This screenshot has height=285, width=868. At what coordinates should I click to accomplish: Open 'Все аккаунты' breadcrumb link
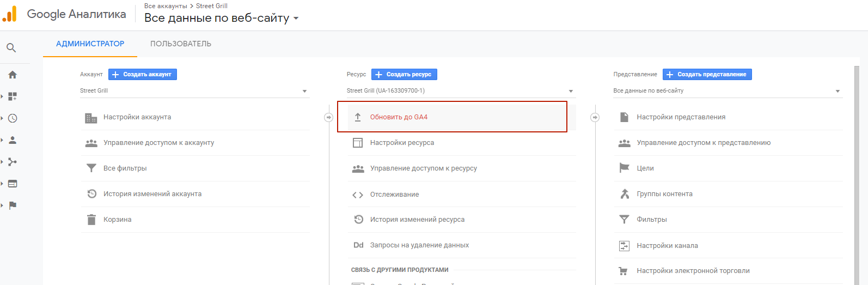pos(165,6)
